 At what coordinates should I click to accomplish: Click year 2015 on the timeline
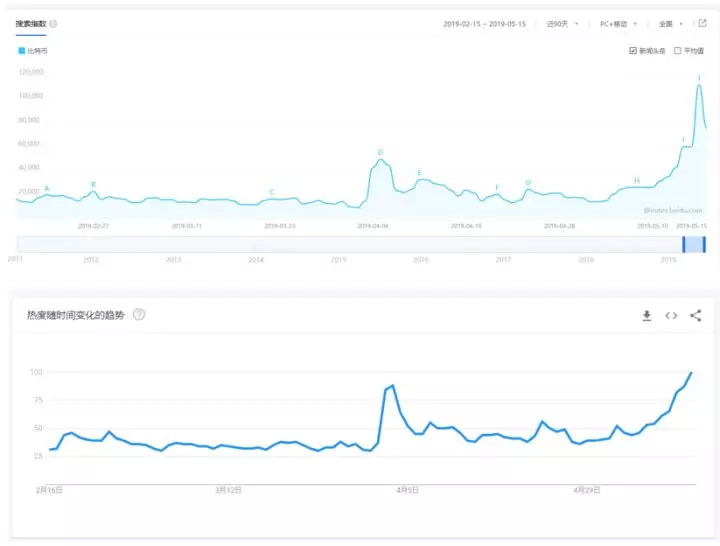click(339, 260)
